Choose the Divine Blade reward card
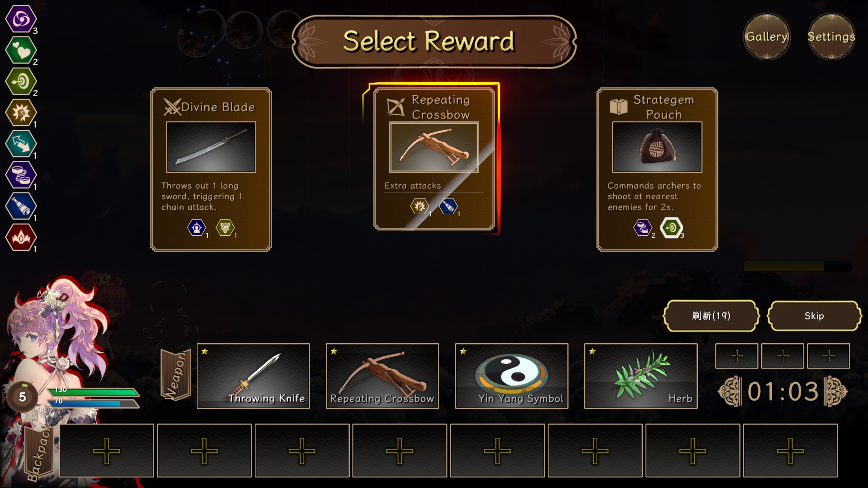 (211, 170)
